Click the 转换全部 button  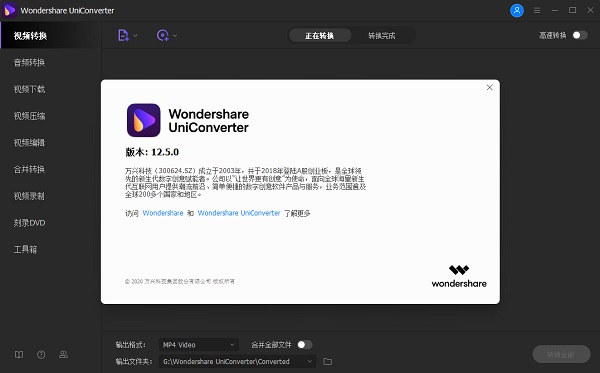pyautogui.click(x=561, y=355)
